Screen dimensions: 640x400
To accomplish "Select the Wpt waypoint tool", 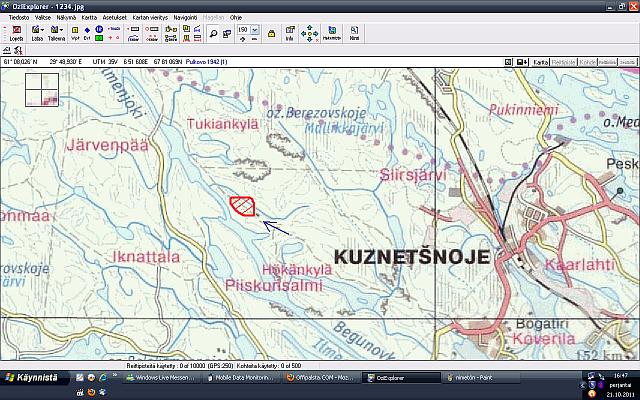I will (75, 33).
